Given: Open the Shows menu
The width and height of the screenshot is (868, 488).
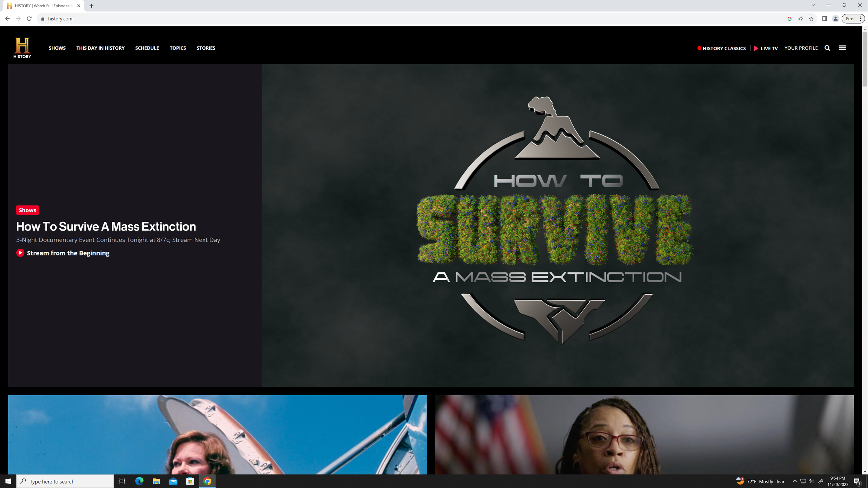Looking at the screenshot, I should coord(57,48).
